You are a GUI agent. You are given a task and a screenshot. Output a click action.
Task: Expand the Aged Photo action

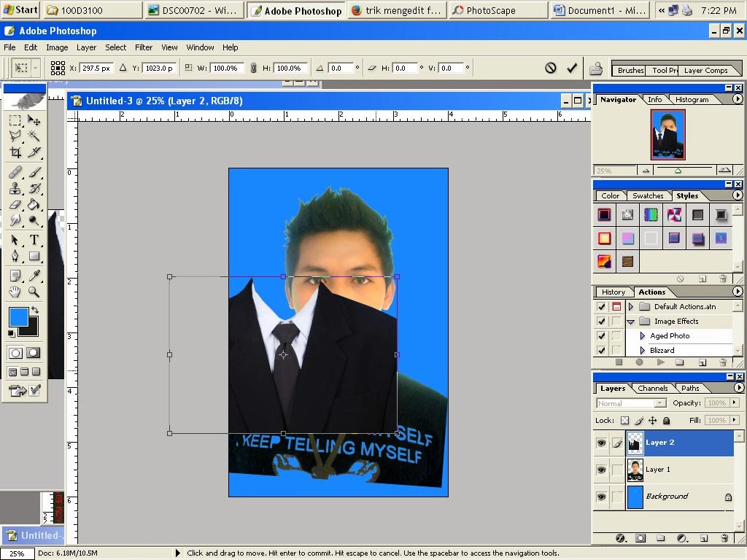pyautogui.click(x=642, y=336)
